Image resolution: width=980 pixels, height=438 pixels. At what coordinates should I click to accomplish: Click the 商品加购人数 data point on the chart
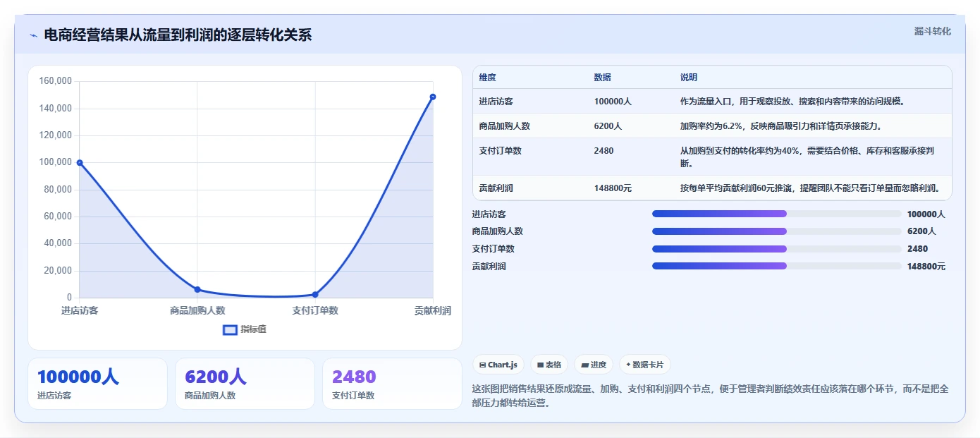[197, 289]
